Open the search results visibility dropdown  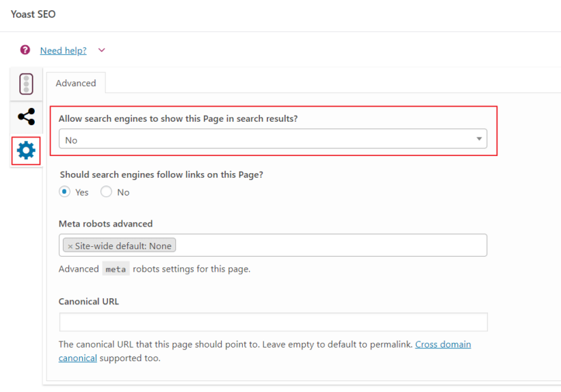click(272, 139)
